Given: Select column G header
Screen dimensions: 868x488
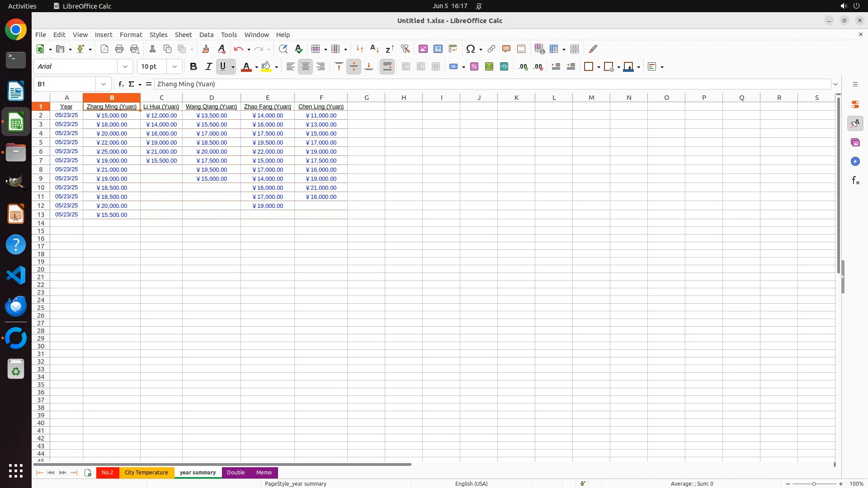Looking at the screenshot, I should [x=366, y=97].
